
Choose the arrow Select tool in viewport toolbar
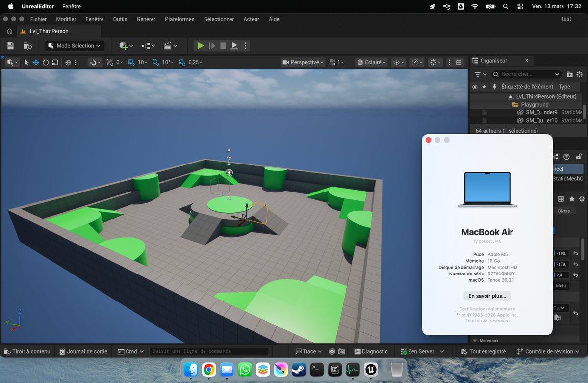click(x=26, y=62)
